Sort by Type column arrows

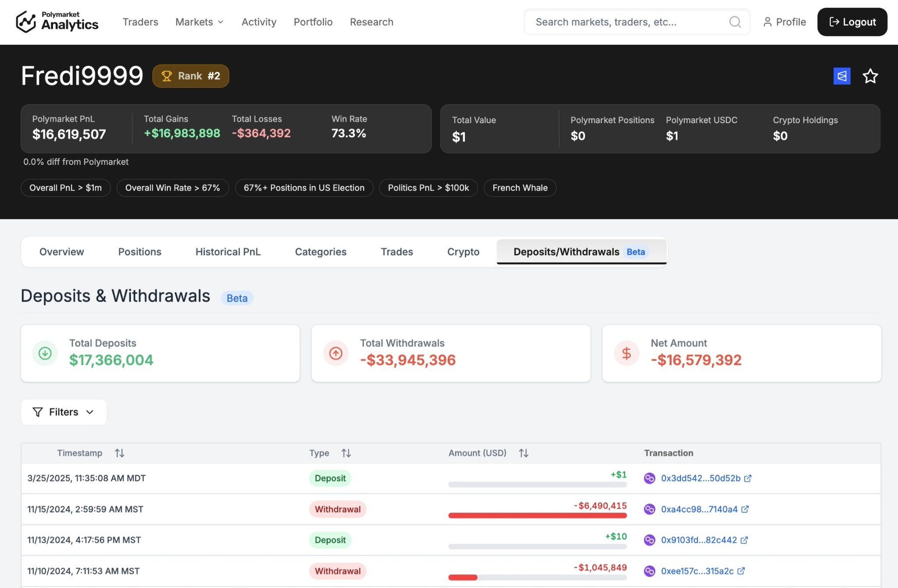coord(346,453)
